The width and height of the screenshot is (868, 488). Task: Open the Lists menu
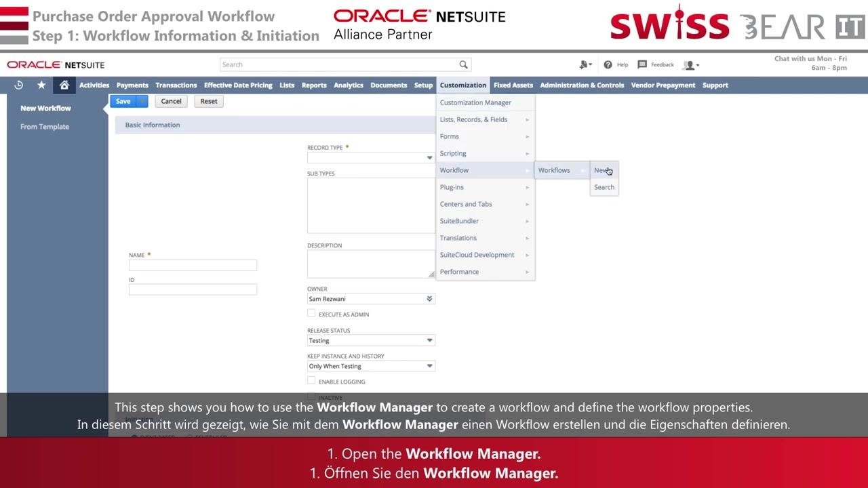[x=287, y=85]
